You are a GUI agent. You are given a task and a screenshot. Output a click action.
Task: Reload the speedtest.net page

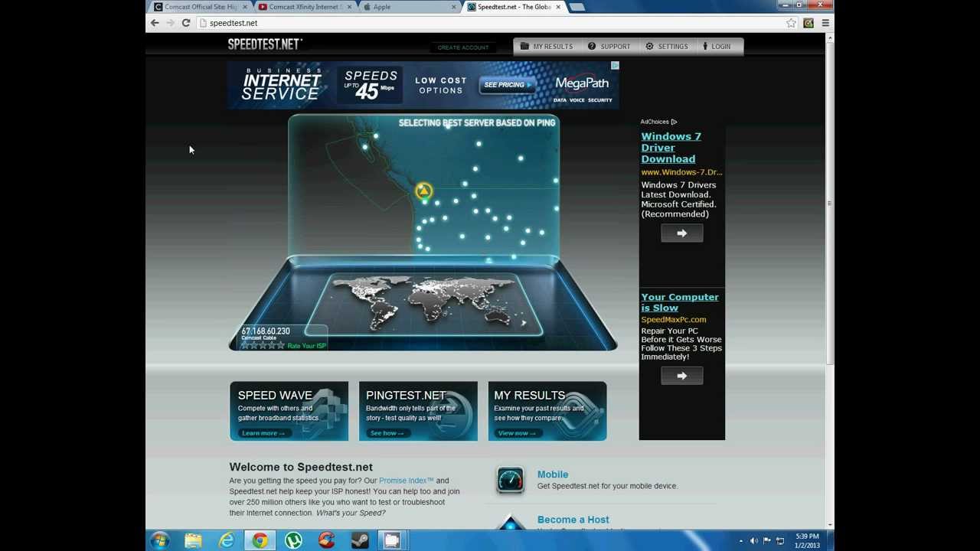pos(186,23)
